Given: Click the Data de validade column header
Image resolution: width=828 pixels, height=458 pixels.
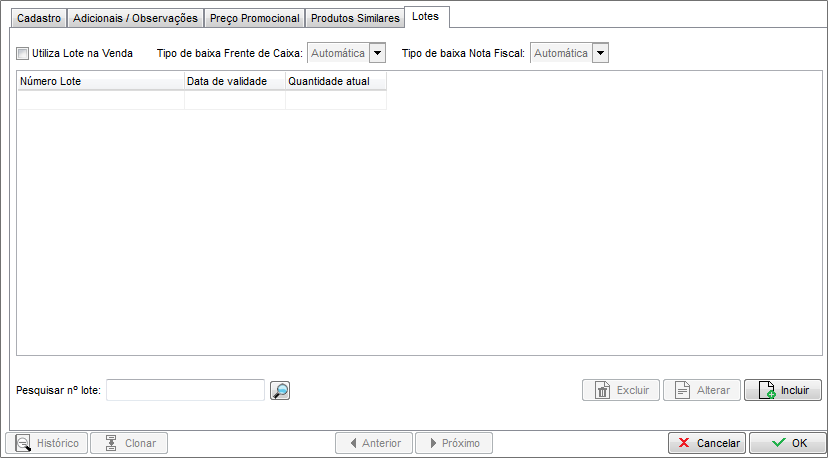Looking at the screenshot, I should pyautogui.click(x=234, y=81).
